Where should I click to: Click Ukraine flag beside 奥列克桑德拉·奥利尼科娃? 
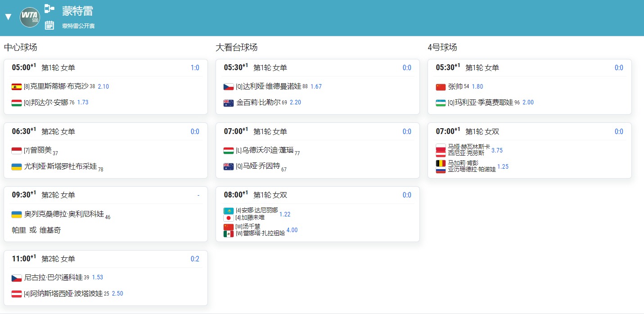(17, 214)
